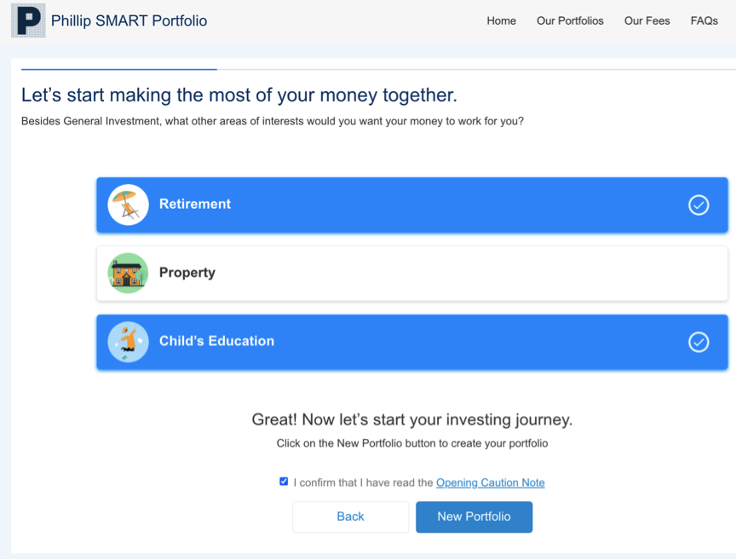Click the New Portfolio button
The width and height of the screenshot is (737, 560).
tap(474, 517)
